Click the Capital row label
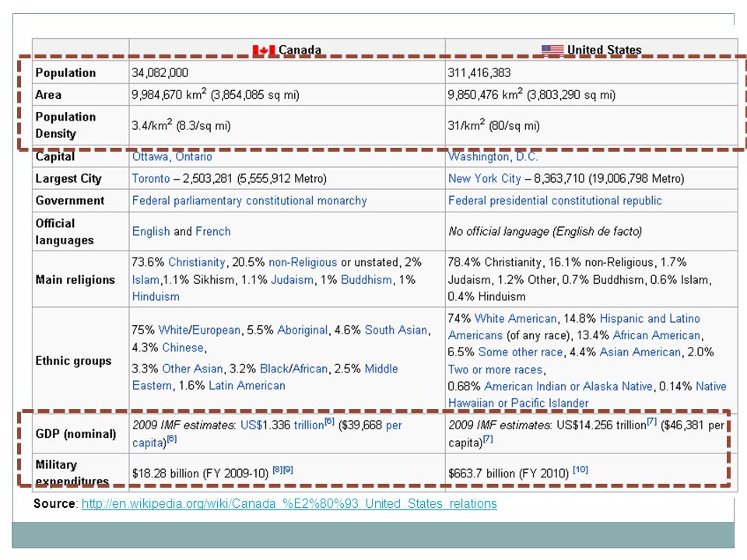Screen dimensions: 747x560 [x=55, y=156]
